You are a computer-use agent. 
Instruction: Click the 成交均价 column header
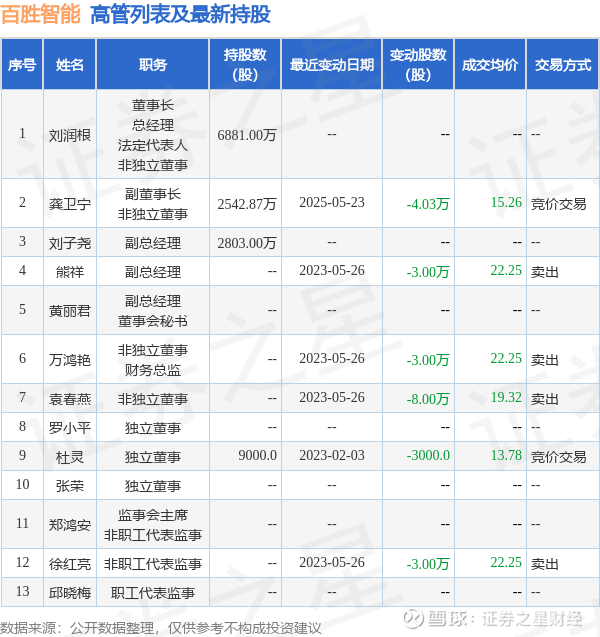[490, 65]
